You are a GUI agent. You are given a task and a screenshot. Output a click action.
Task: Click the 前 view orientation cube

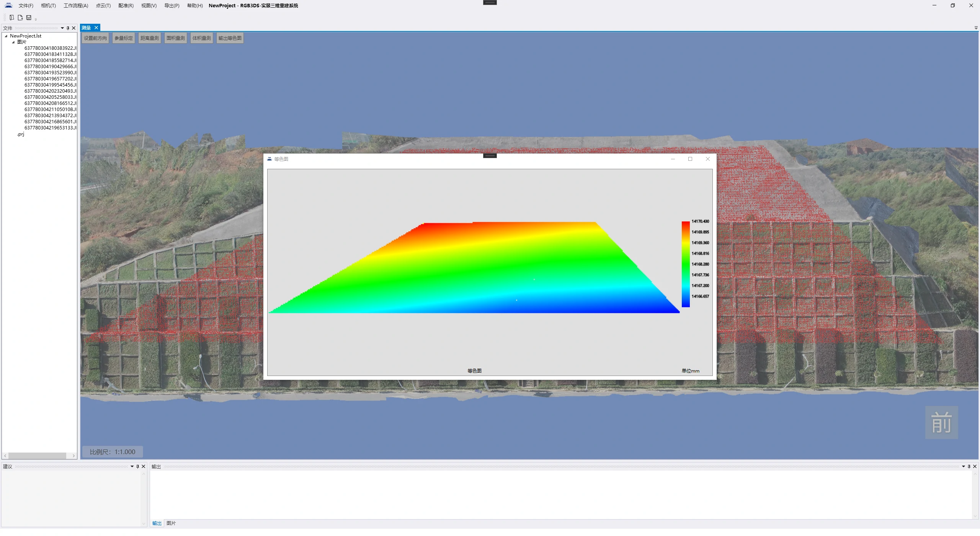coord(941,423)
